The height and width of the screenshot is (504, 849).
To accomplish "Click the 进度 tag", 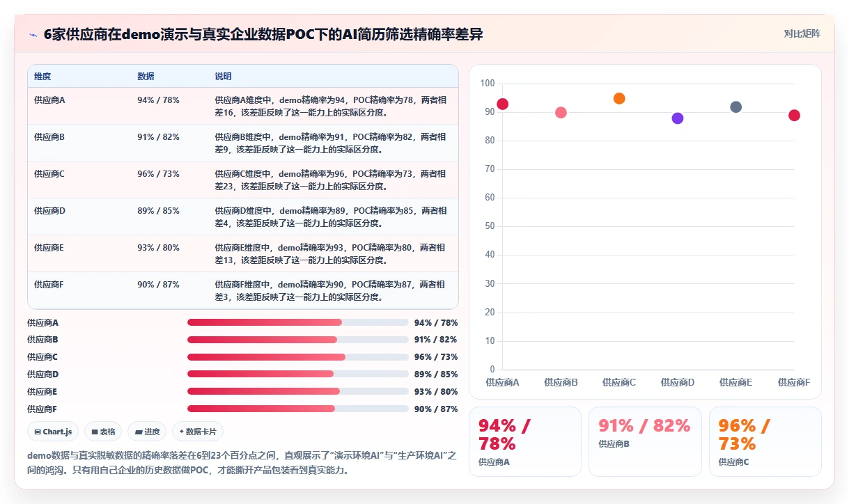I will (x=147, y=432).
